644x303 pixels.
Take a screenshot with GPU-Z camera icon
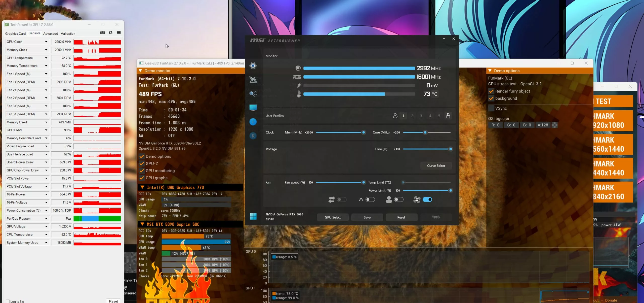102,32
